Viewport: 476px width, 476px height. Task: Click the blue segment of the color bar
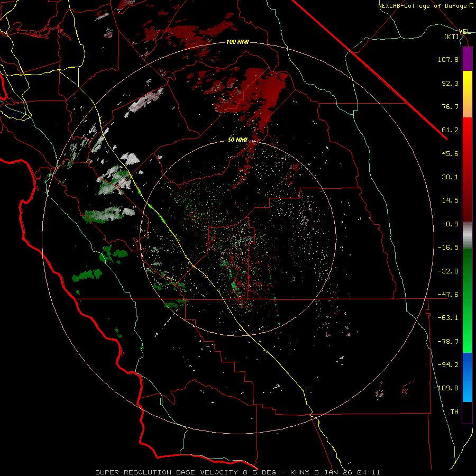pyautogui.click(x=467, y=377)
